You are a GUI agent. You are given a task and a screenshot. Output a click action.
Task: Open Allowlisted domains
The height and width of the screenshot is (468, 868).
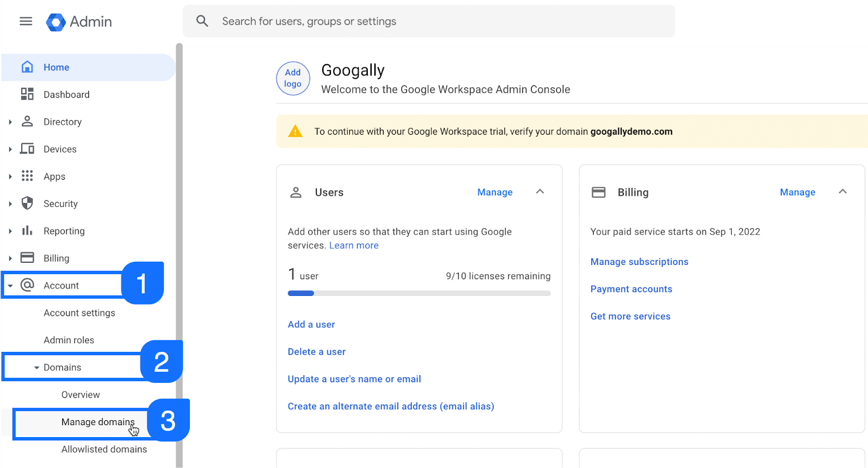(x=104, y=449)
